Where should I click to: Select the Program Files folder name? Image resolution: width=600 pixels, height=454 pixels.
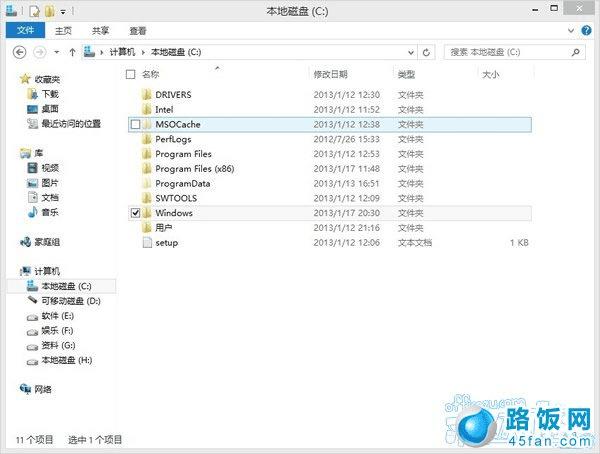click(x=183, y=154)
